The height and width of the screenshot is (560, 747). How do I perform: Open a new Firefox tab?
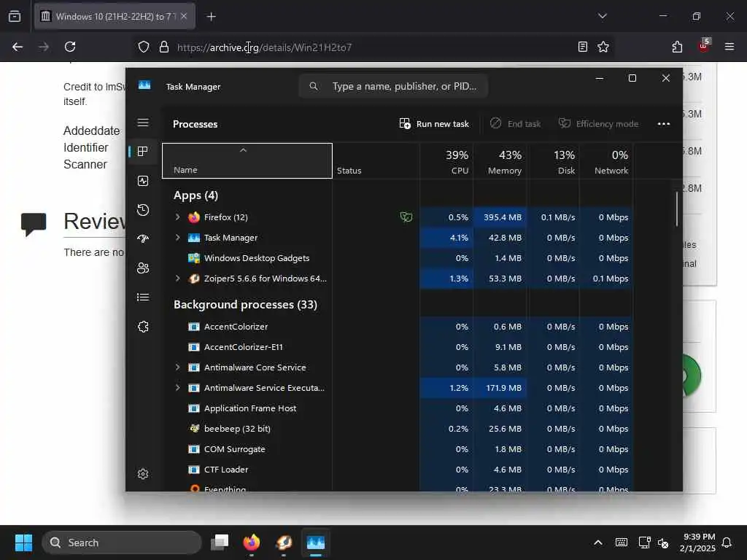[211, 17]
